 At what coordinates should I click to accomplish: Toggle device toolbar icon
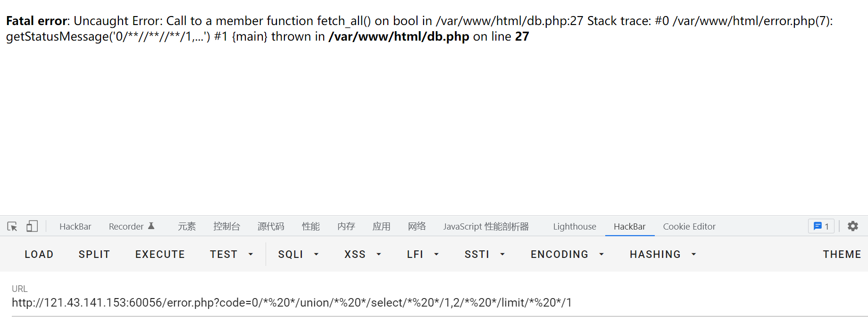pyautogui.click(x=32, y=226)
